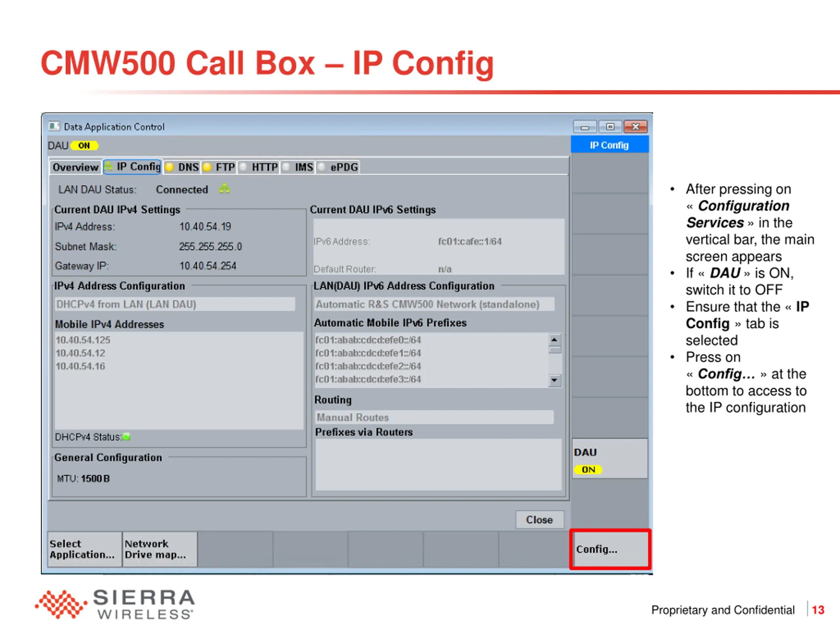Screen dimensions: 840x630
Task: Open the FTP tab
Action: (219, 167)
